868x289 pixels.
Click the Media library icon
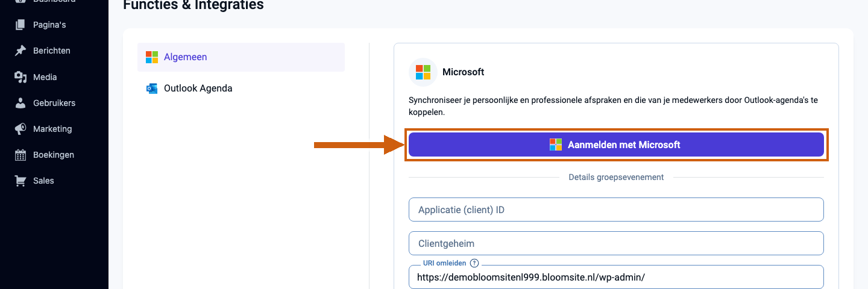tap(20, 77)
